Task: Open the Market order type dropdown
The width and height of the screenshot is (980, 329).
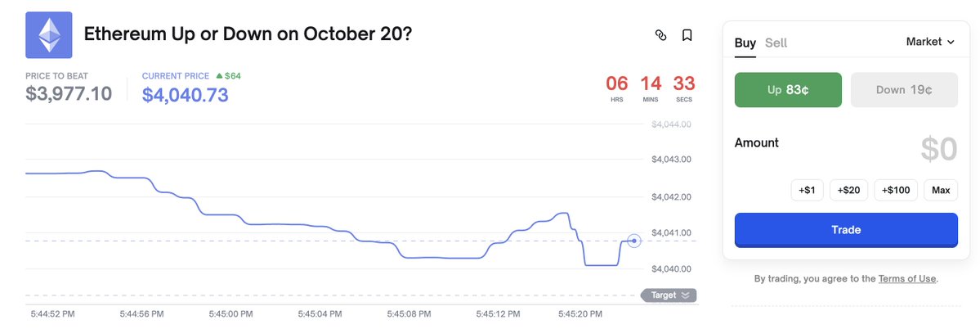Action: tap(930, 42)
